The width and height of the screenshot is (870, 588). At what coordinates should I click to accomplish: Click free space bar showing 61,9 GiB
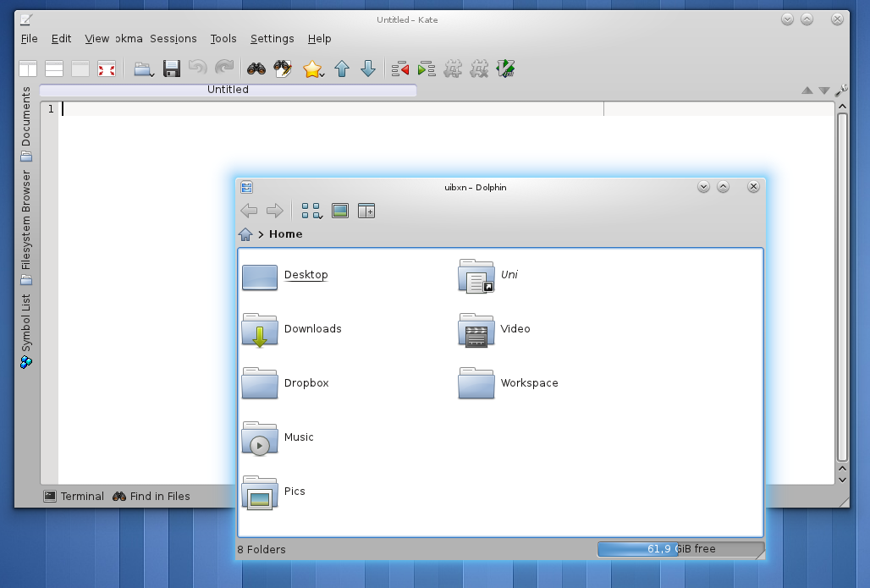[680, 549]
